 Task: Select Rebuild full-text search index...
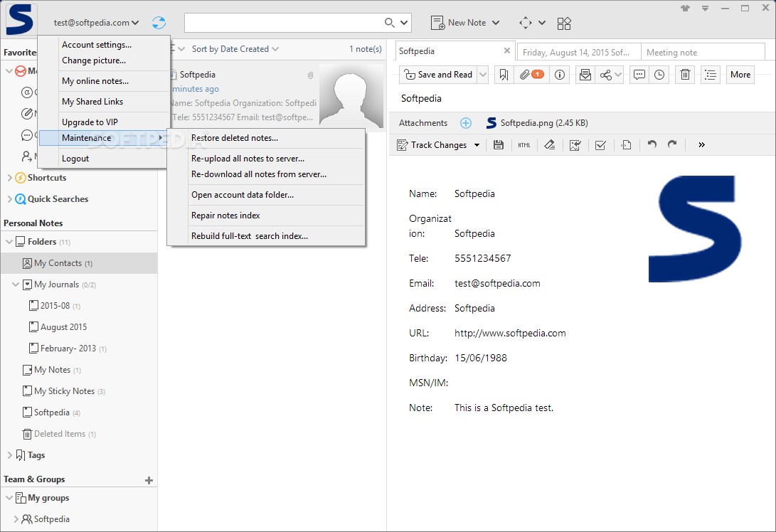266,236
